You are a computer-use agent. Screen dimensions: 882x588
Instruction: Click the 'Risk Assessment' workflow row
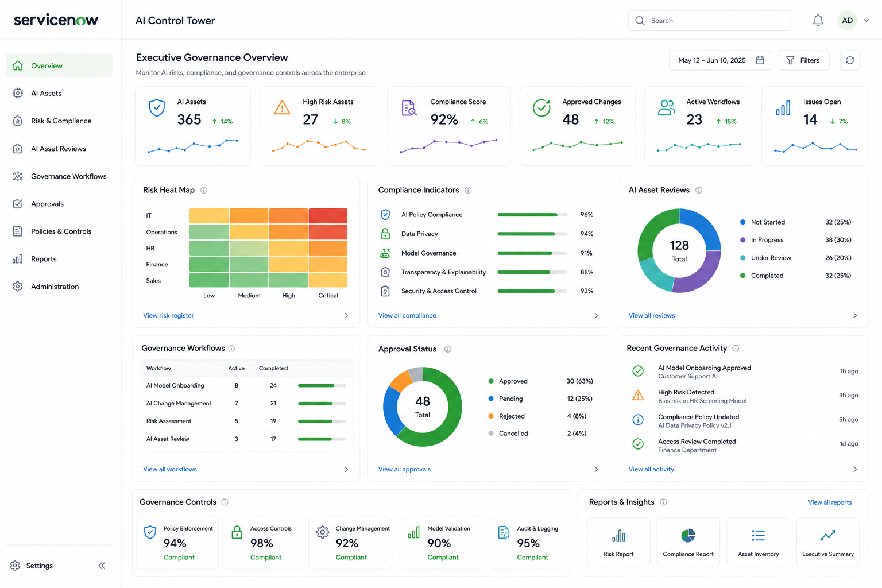click(246, 421)
